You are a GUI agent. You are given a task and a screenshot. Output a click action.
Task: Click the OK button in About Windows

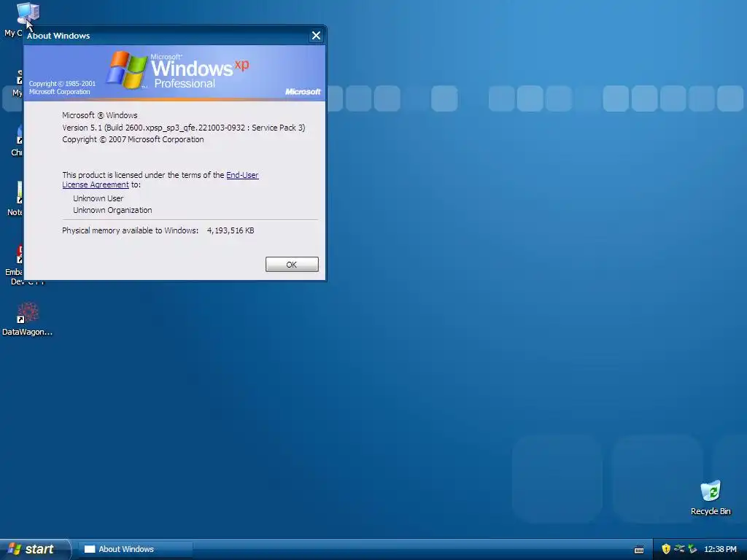pos(292,264)
